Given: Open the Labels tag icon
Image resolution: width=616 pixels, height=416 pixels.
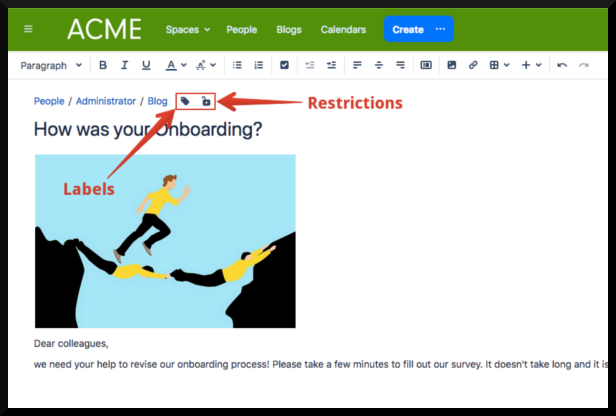Looking at the screenshot, I should 185,102.
